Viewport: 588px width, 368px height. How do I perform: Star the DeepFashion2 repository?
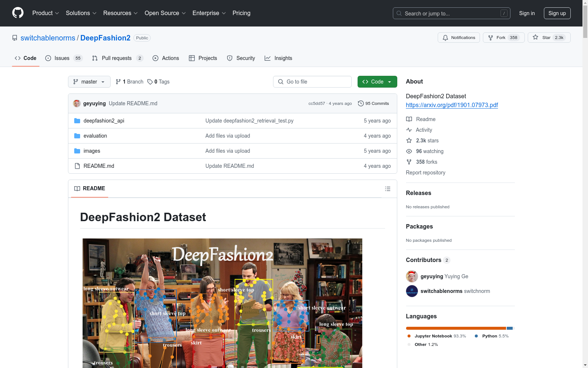coord(549,38)
